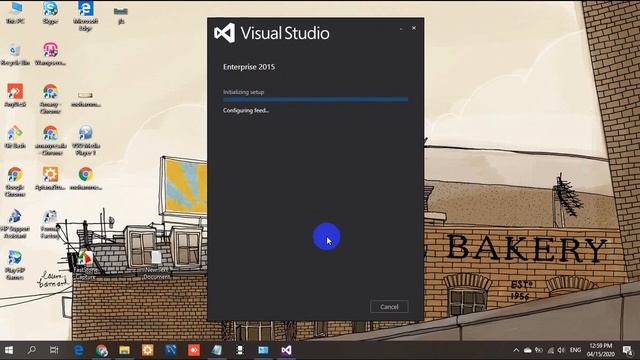Select Git Bash desktop shortcut
The image size is (640, 360).
click(x=15, y=137)
